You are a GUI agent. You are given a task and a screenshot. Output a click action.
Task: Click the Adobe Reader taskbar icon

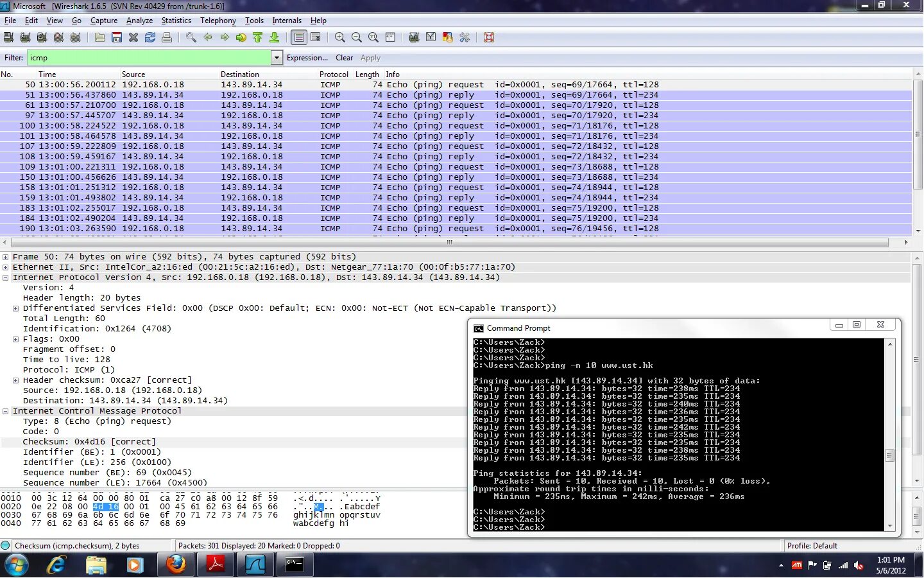pyautogui.click(x=215, y=565)
